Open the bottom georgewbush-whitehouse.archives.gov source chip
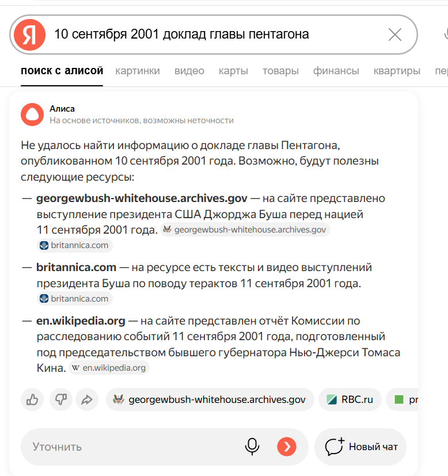This screenshot has width=448, height=476. pyautogui.click(x=210, y=399)
